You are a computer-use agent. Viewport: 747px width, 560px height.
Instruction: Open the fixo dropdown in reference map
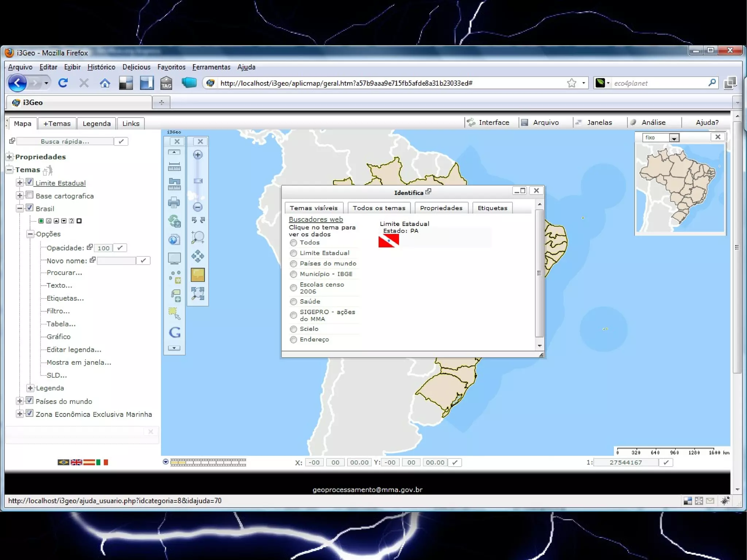[x=674, y=138]
